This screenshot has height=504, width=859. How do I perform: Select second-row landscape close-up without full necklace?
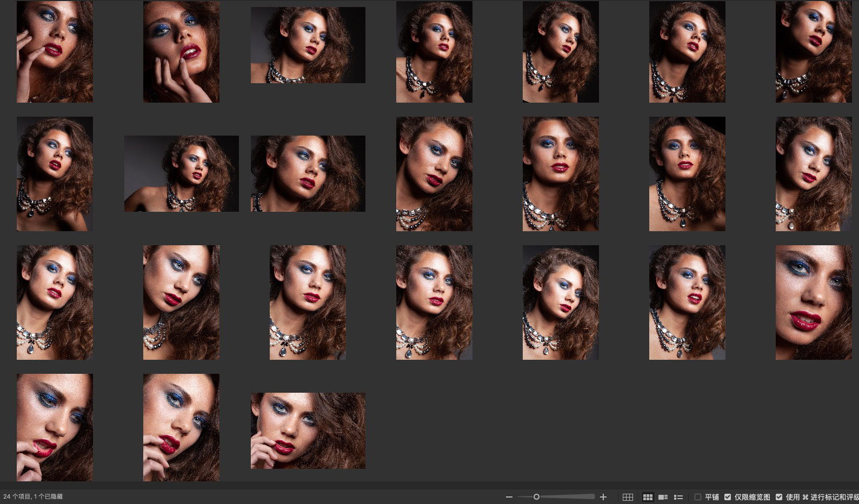[x=308, y=173]
